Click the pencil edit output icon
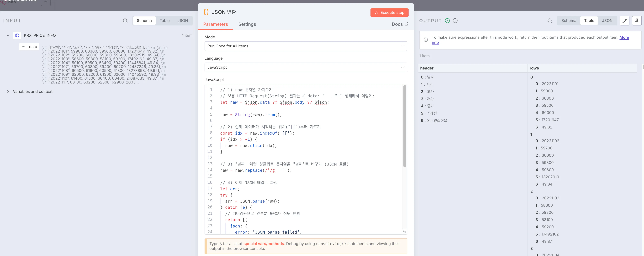Image resolution: width=644 pixels, height=256 pixels. [624, 21]
